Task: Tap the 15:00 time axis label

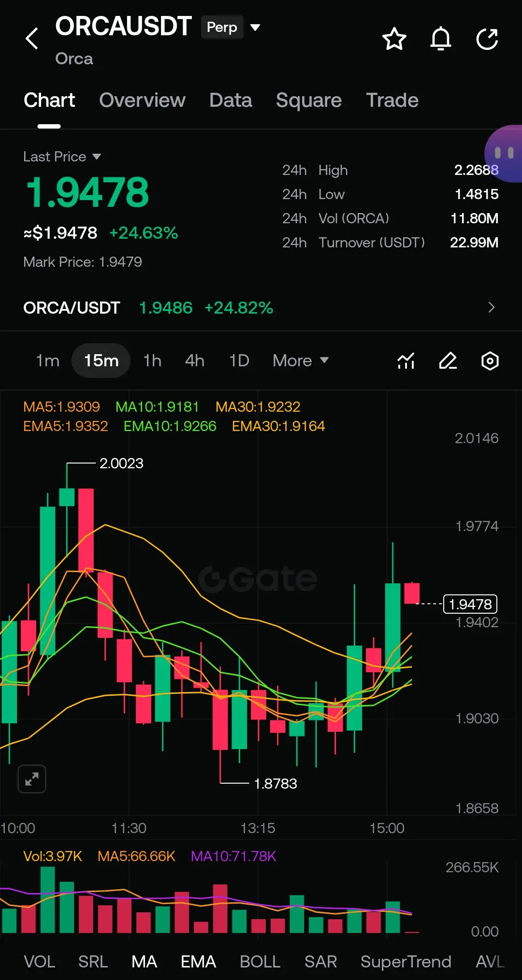Action: click(387, 828)
